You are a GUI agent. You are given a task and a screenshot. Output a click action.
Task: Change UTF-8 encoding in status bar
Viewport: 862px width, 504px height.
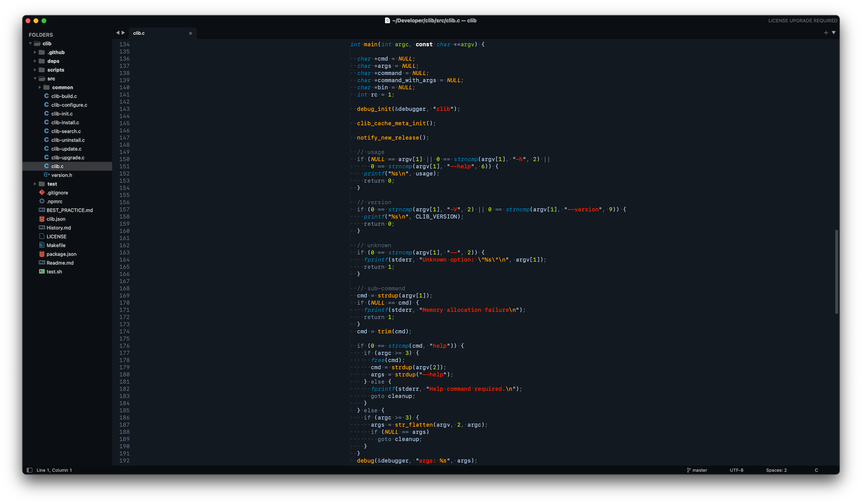(736, 470)
